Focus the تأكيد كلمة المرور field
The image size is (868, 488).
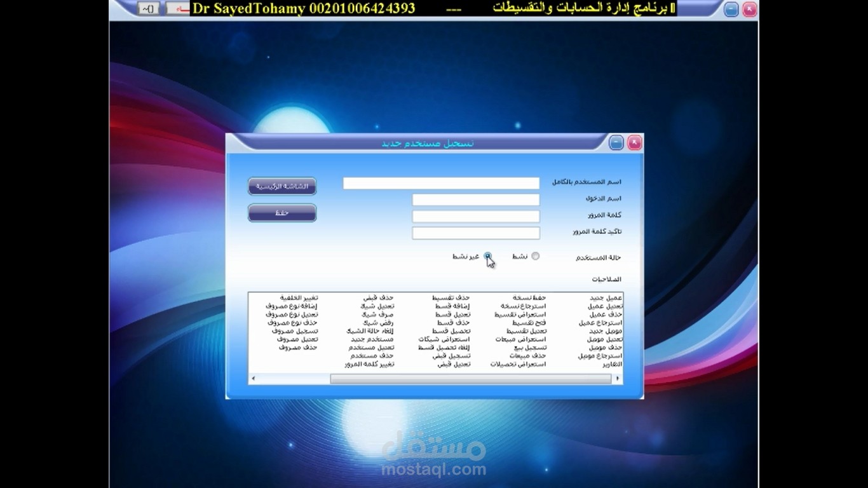pos(476,233)
